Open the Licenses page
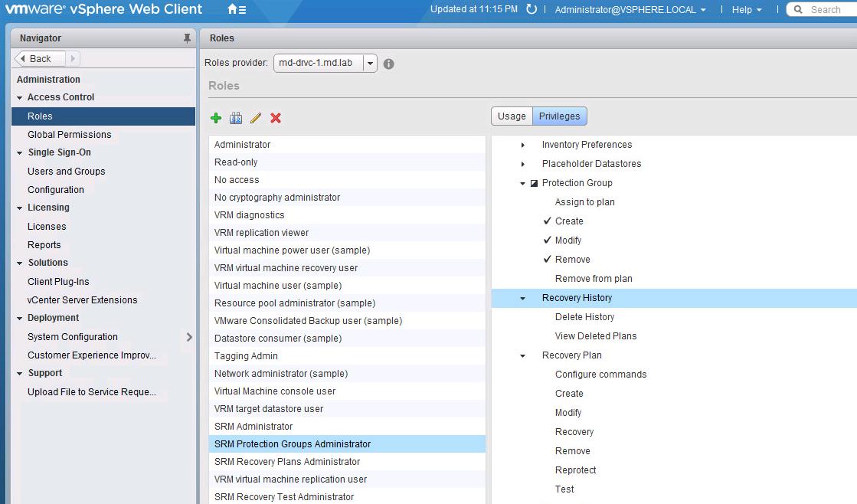Screen dimensions: 857x504 (47, 226)
